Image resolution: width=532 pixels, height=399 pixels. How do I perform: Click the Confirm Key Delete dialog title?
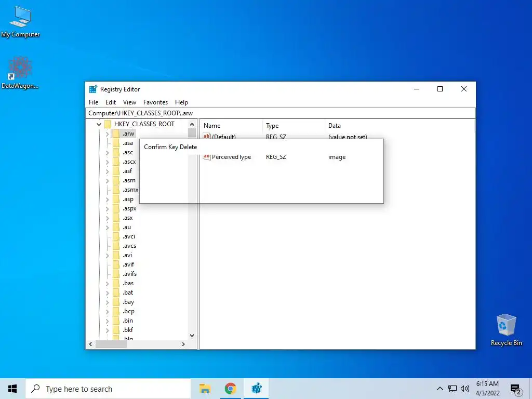tap(170, 147)
